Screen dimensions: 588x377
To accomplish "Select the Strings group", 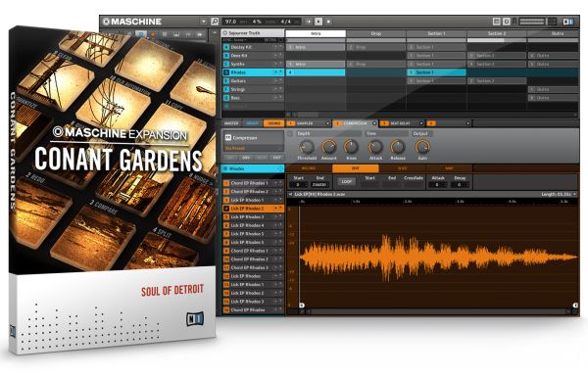I will pyautogui.click(x=253, y=89).
